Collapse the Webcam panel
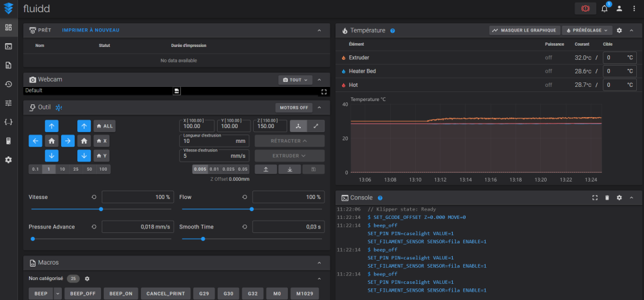This screenshot has width=644, height=300. click(319, 80)
